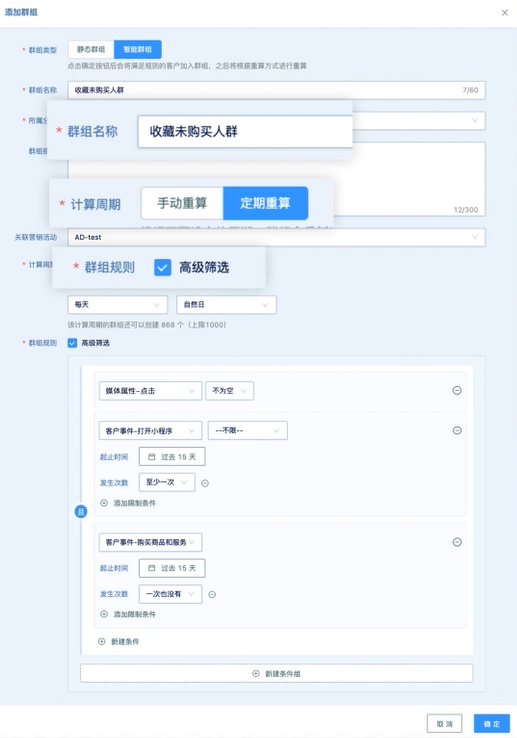517x738 pixels.
Task: Select the 智能群组 tab
Action: (137, 49)
